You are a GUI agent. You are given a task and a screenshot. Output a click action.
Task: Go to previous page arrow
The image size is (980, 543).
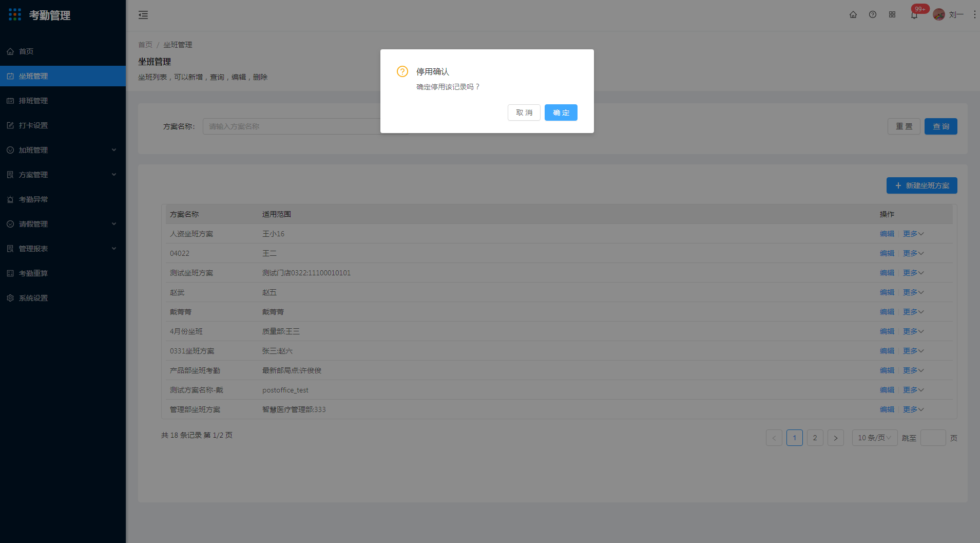point(774,438)
